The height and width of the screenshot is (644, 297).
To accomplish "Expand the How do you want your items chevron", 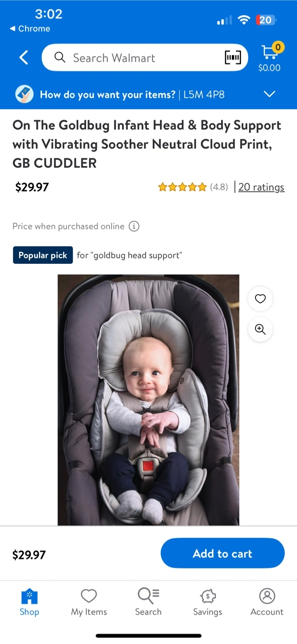I will (x=269, y=94).
